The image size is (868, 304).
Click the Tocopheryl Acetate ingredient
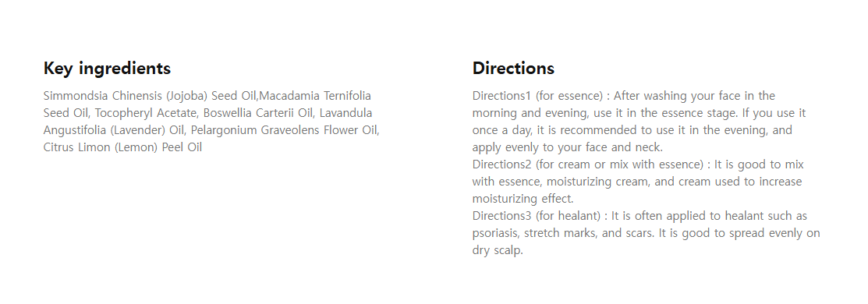tap(146, 113)
